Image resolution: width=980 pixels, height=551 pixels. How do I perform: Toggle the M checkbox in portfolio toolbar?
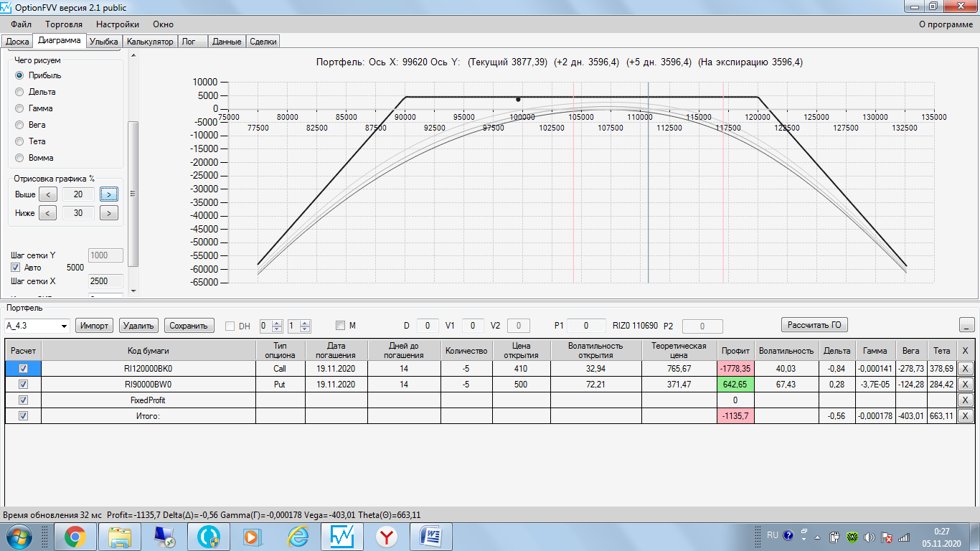point(340,326)
